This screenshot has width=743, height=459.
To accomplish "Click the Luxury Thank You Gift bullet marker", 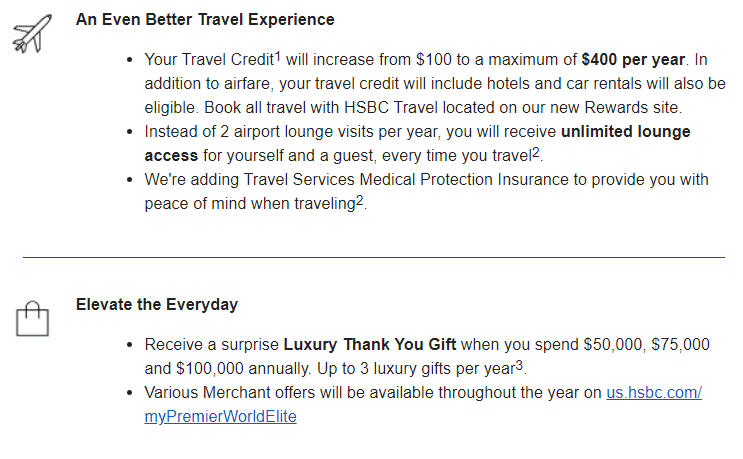I will 130,345.
